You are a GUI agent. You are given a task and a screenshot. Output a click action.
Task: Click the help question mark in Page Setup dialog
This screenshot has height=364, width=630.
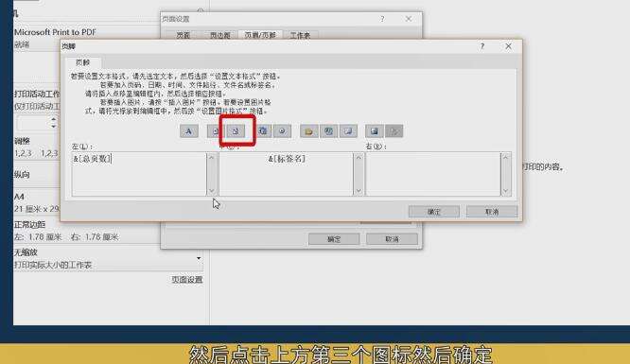point(382,19)
